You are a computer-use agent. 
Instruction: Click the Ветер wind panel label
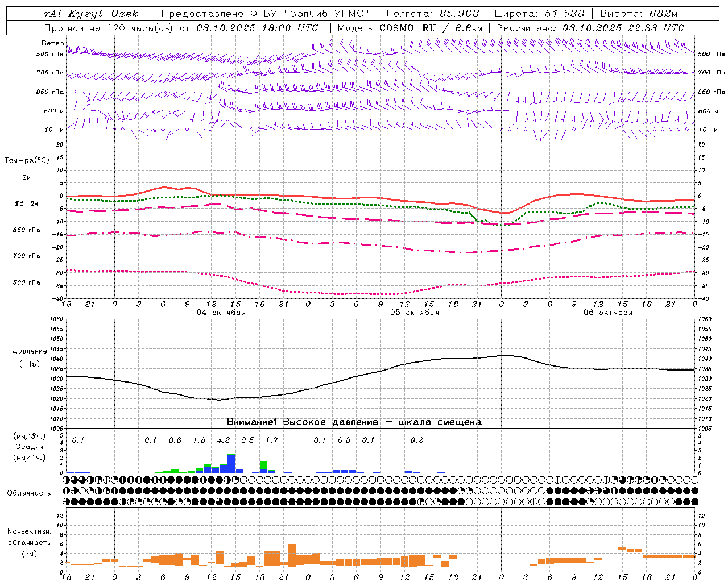coord(52,43)
